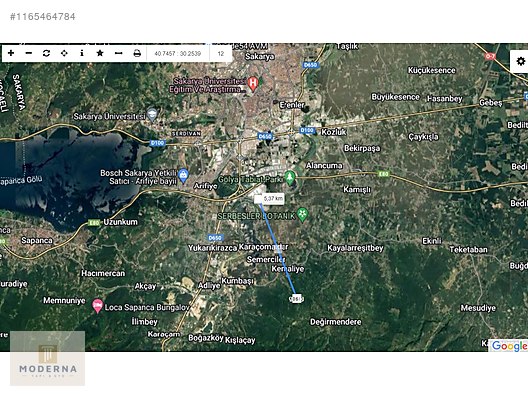Viewport: 528px width, 396px height.
Task: Click the İlimbey village label
Action: tap(145, 322)
